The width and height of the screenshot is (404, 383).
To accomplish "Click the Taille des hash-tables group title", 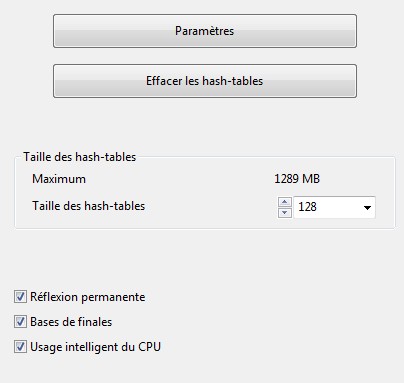I will pos(80,157).
